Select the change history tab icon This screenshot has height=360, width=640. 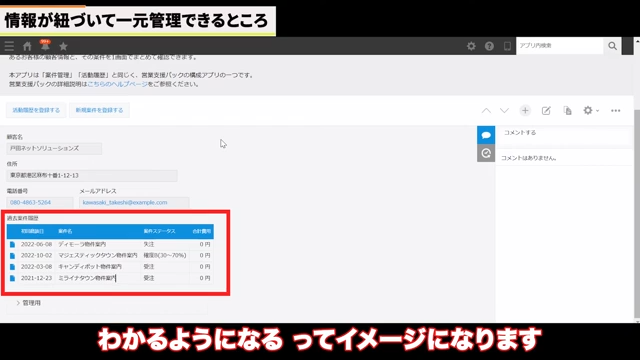(486, 153)
